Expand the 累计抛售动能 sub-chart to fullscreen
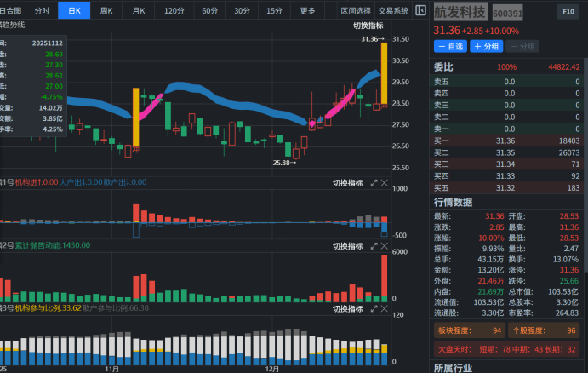 (374, 245)
